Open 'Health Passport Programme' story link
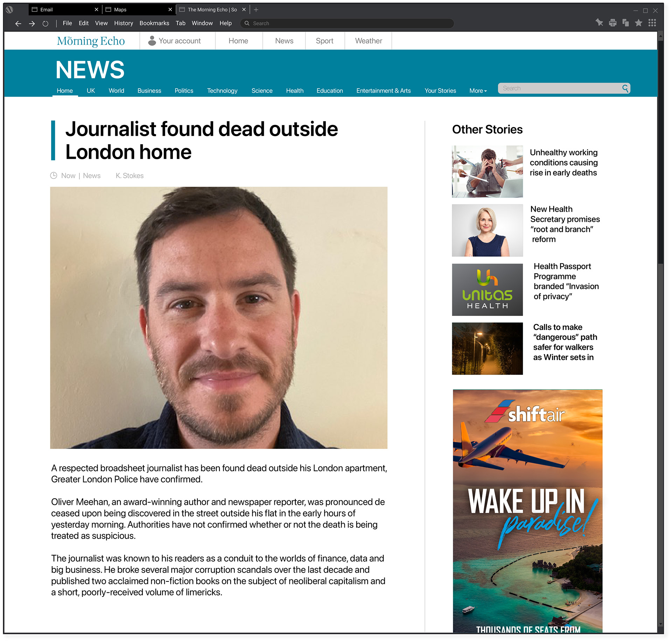This screenshot has height=642, width=672. [x=566, y=281]
